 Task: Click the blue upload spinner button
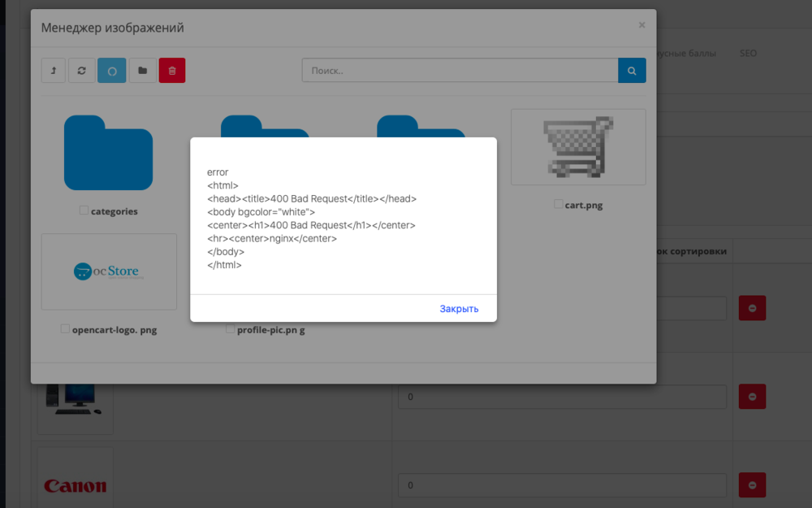[x=112, y=71]
